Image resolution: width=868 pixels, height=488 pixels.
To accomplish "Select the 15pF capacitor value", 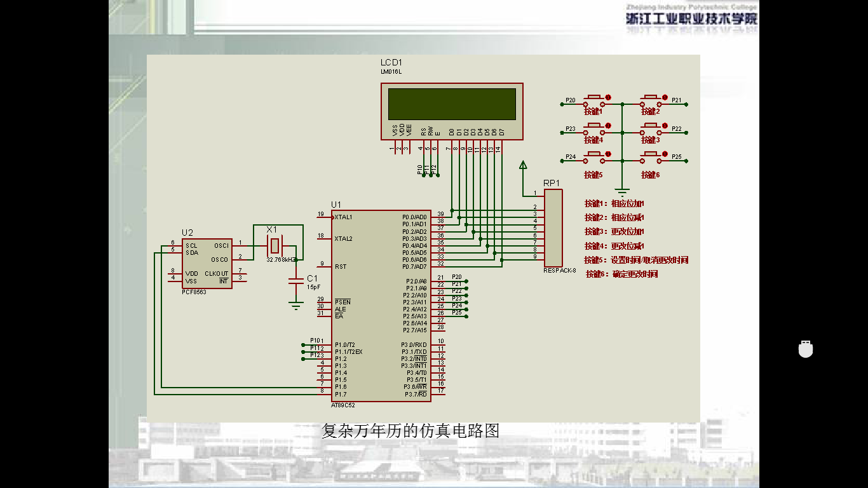I will click(x=313, y=287).
